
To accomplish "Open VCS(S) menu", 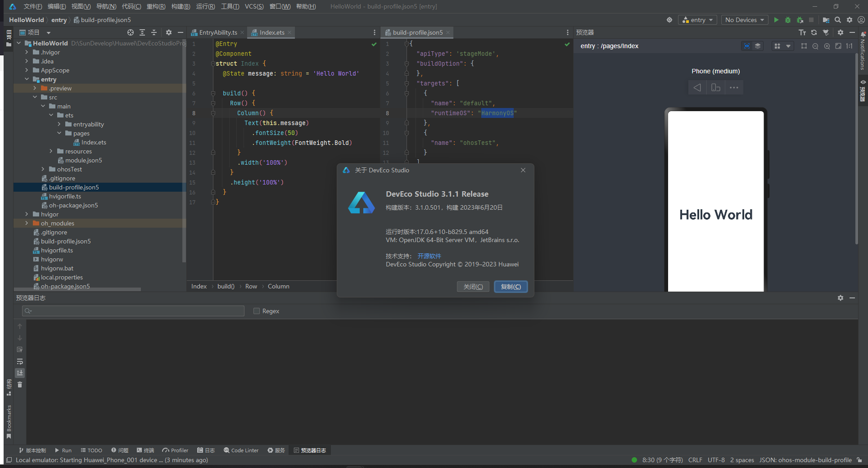I will coord(254,6).
